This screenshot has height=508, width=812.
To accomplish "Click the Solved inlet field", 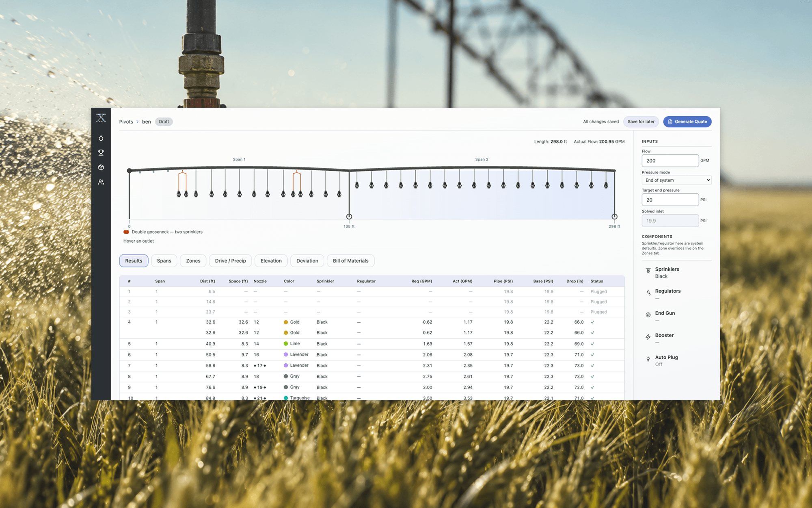I will [670, 221].
